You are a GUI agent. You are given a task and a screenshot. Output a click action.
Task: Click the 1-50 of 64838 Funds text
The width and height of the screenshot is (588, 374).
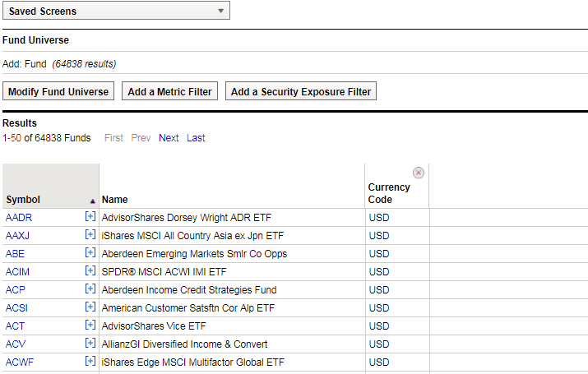47,138
